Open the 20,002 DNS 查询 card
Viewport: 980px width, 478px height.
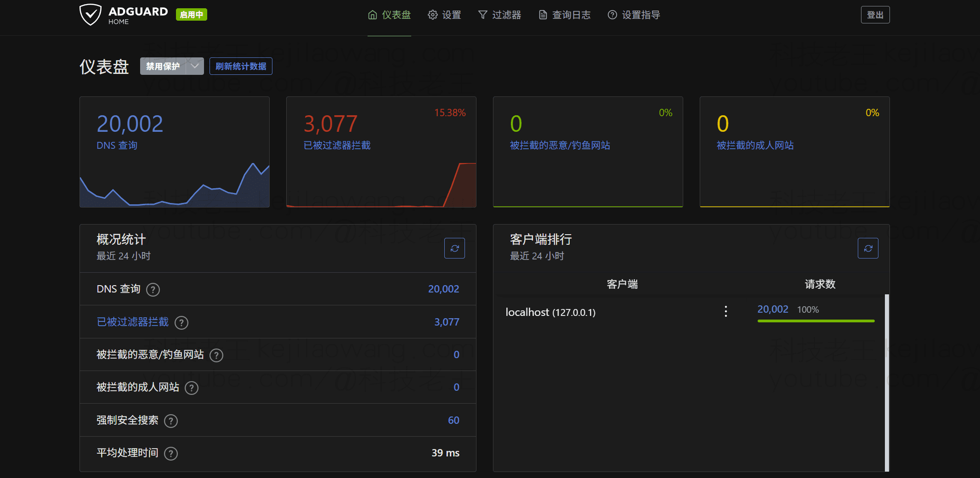(x=175, y=152)
